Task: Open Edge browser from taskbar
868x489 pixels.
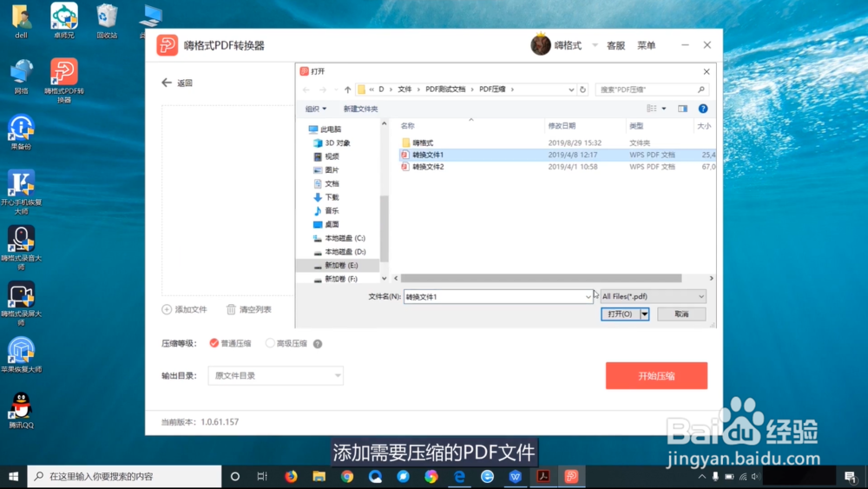Action: 459,476
